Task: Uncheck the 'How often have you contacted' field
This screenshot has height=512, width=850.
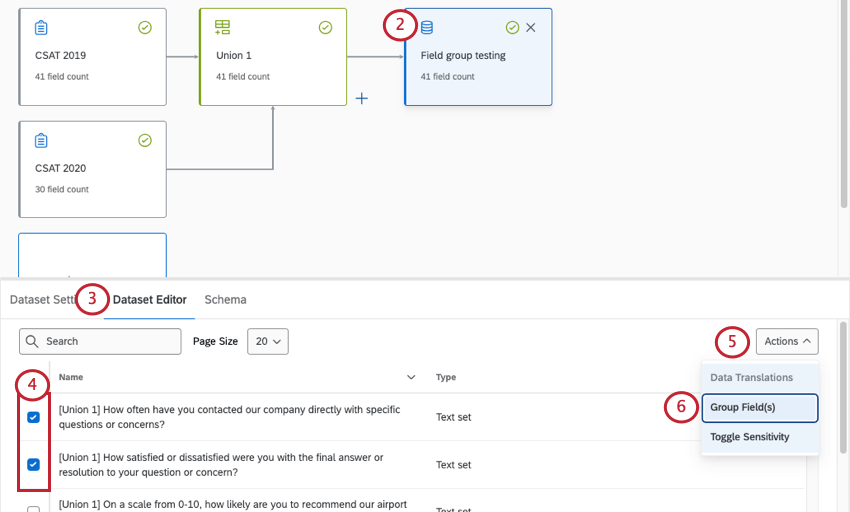Action: (x=33, y=417)
